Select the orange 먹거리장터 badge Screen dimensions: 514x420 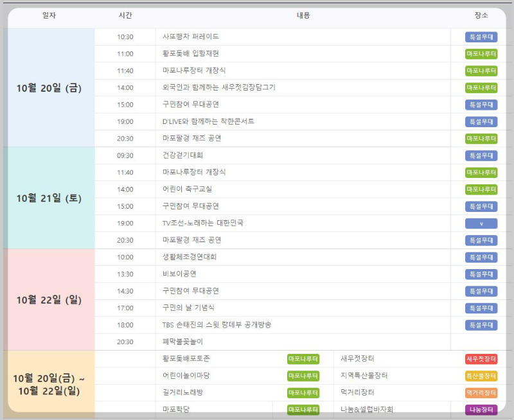481,393
